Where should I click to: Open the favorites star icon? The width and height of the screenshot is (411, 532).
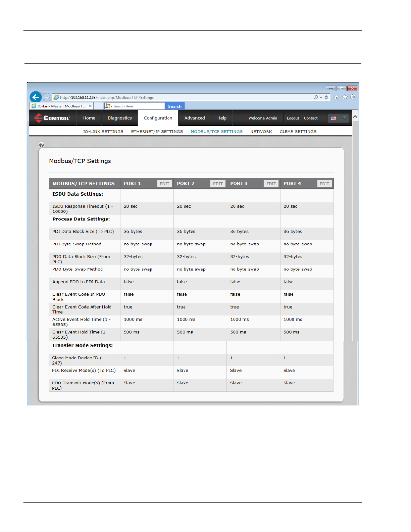point(345,97)
